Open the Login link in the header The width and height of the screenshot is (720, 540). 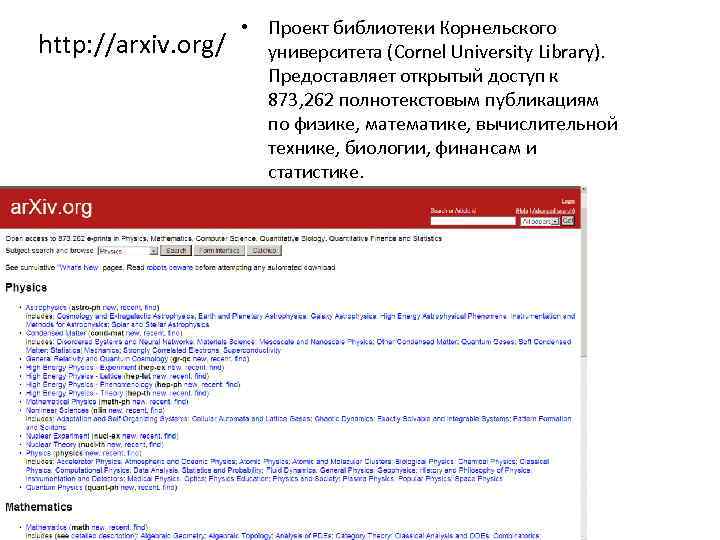(x=568, y=202)
